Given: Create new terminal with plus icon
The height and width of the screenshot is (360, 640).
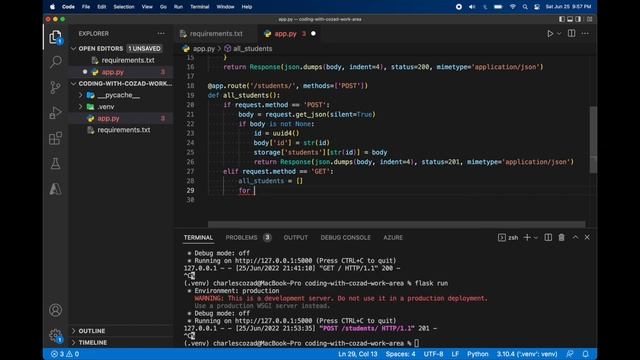Looking at the screenshot, I should 527,237.
